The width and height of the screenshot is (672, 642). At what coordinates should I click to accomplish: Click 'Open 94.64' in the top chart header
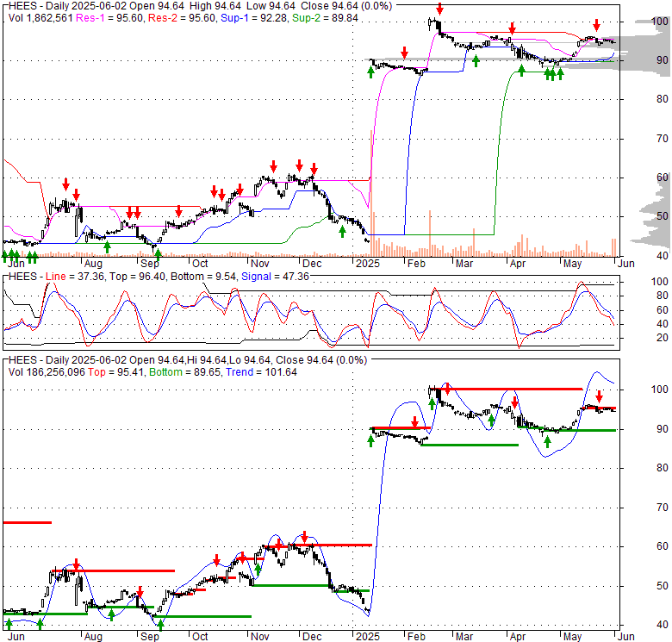click(157, 6)
